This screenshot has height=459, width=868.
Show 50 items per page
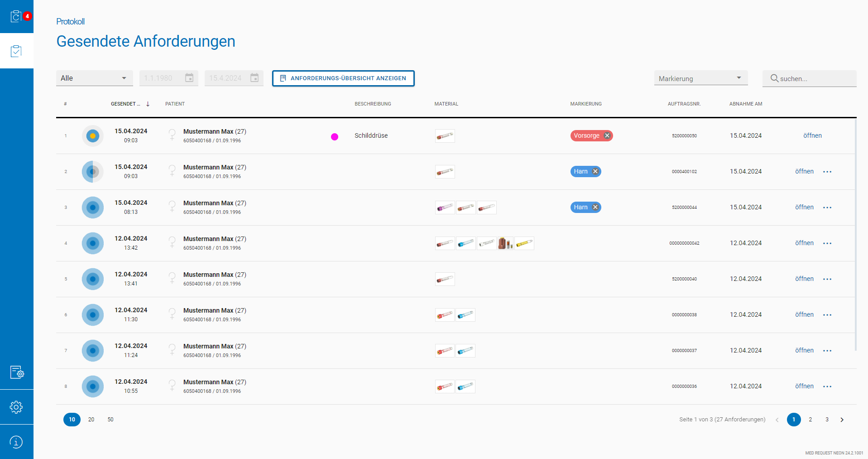(x=110, y=420)
